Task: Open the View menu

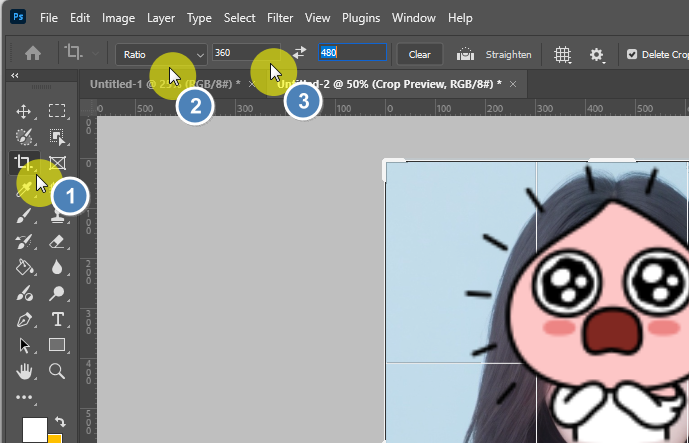Action: pyautogui.click(x=317, y=18)
